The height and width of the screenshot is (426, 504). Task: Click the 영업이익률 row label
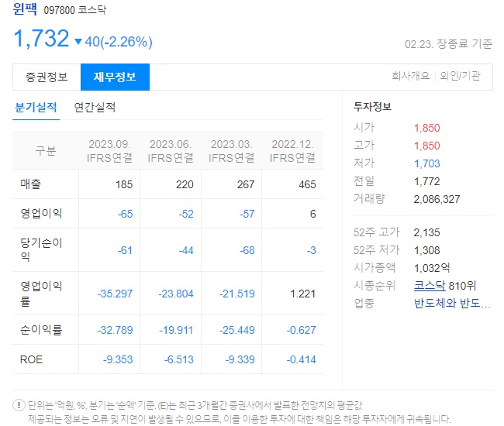(x=41, y=294)
